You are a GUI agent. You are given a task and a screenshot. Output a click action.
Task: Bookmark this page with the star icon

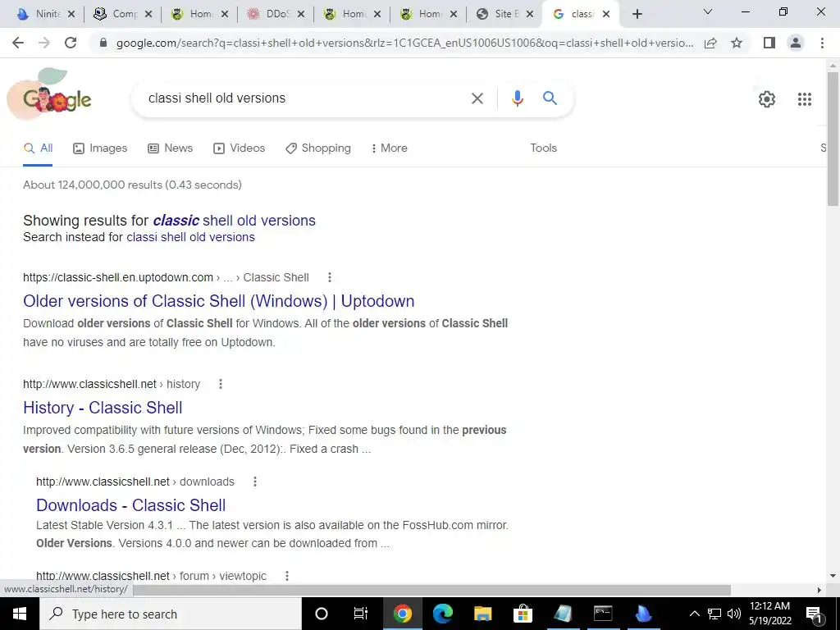[737, 43]
